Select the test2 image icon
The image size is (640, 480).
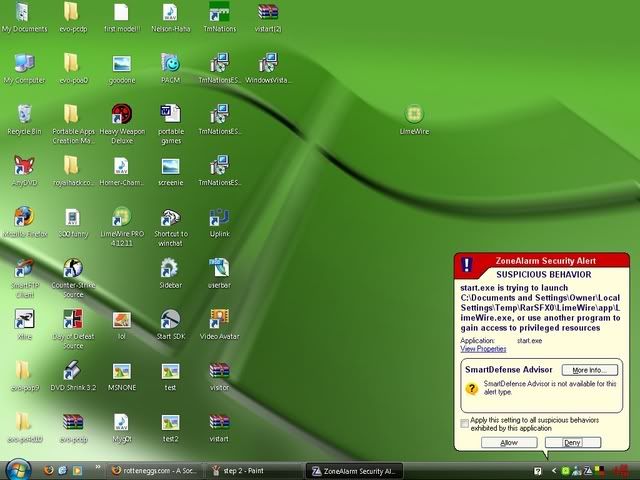click(x=171, y=427)
